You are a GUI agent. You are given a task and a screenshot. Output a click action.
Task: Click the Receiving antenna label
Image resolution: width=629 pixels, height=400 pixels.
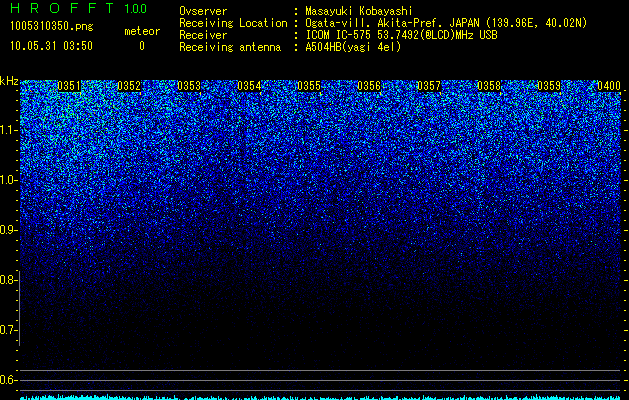(x=230, y=47)
